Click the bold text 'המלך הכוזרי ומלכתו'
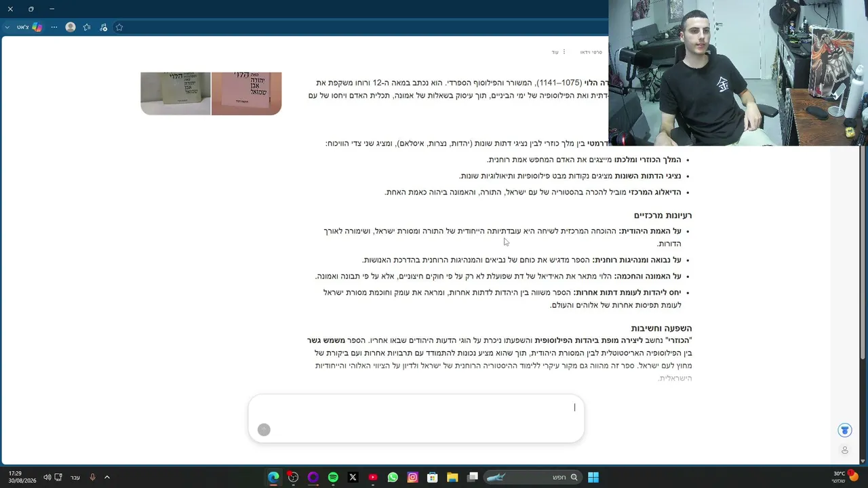This screenshot has width=868, height=488. [x=648, y=160]
